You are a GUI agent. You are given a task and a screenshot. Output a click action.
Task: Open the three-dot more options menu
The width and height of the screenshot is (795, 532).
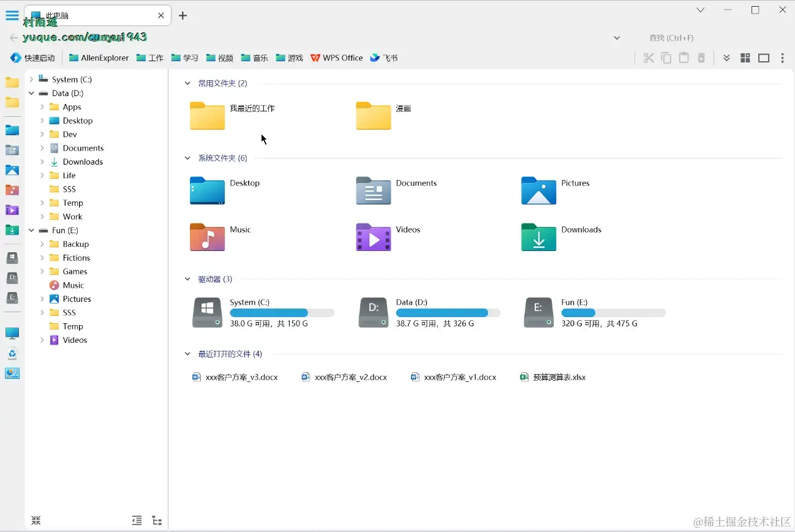(782, 58)
